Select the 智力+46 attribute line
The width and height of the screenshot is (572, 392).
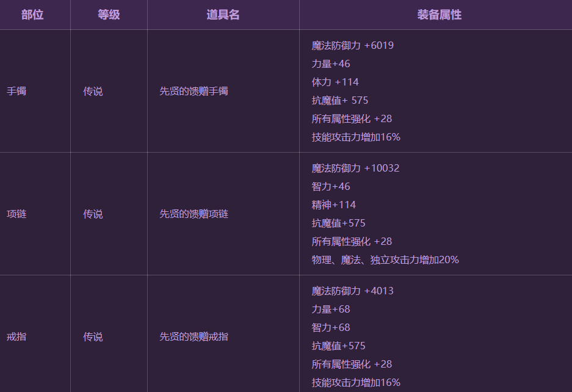pyautogui.click(x=330, y=187)
